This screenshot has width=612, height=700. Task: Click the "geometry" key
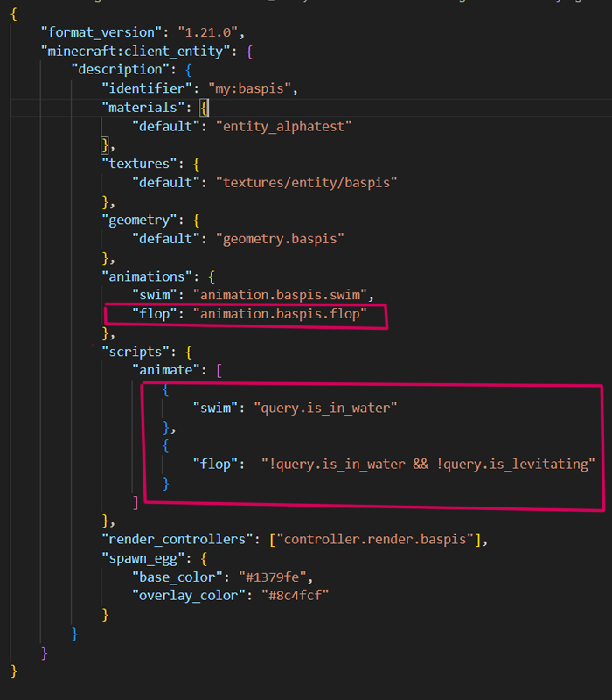[x=140, y=220]
